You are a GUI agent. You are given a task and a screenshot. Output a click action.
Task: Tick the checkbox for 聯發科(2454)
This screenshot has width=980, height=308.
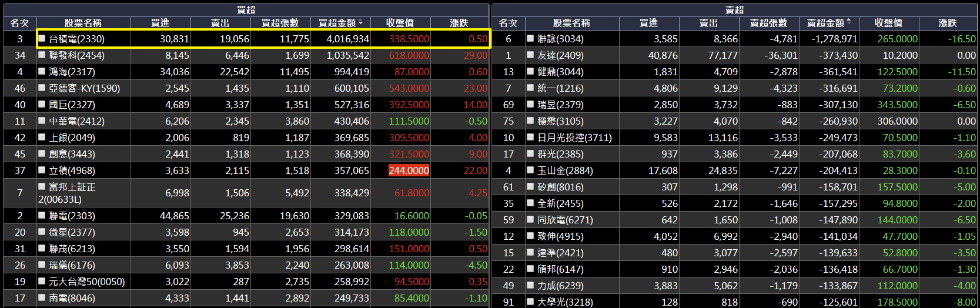click(x=42, y=55)
